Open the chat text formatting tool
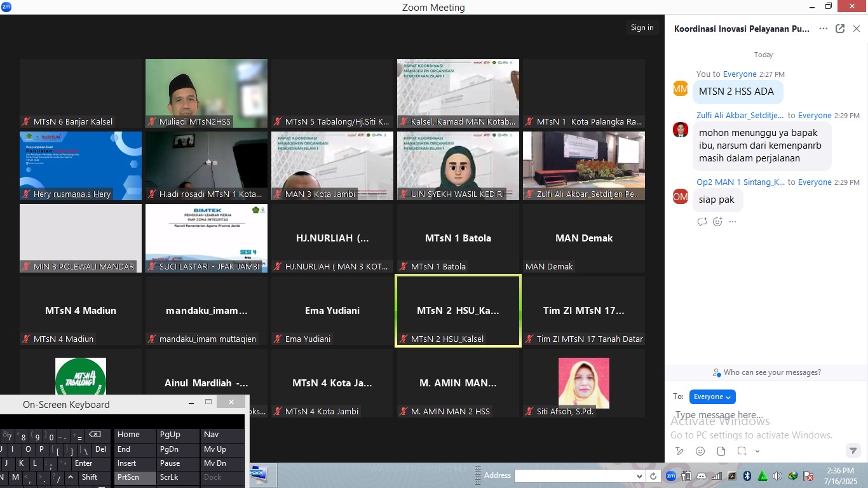Screen dimensions: 868x488 point(680,451)
